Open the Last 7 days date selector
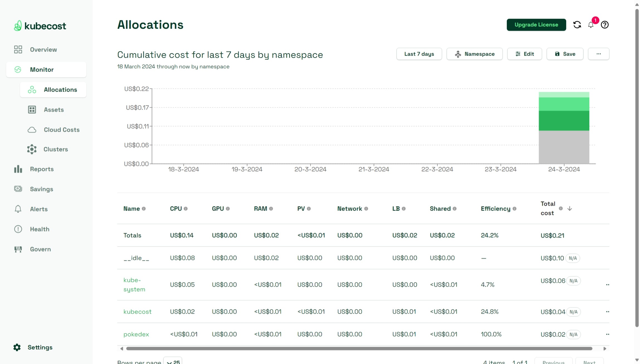Viewport: 640px width, 364px height. [419, 54]
